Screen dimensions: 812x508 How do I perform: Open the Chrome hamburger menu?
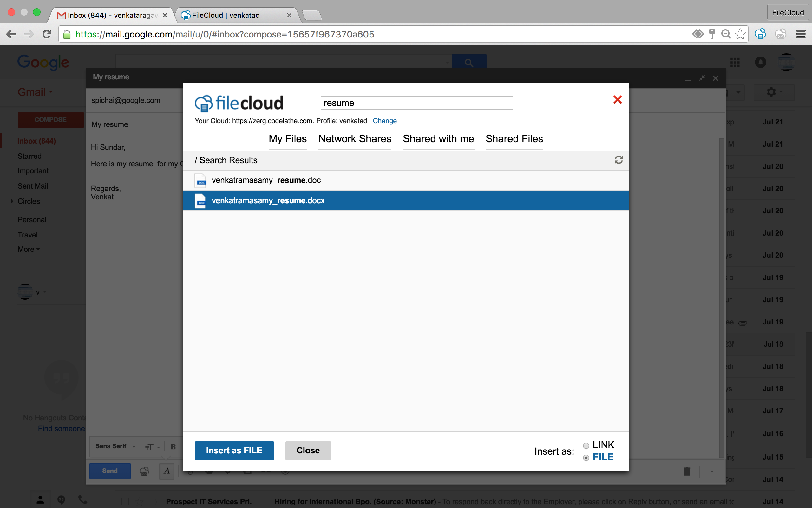[x=801, y=34]
